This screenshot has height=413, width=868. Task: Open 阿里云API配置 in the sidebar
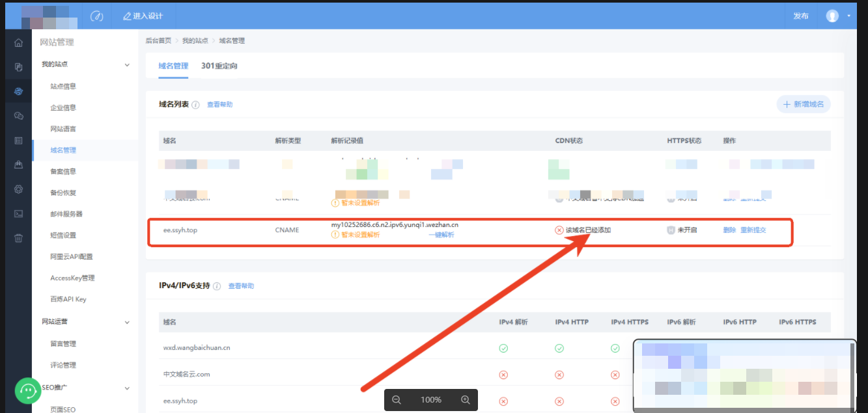(72, 257)
